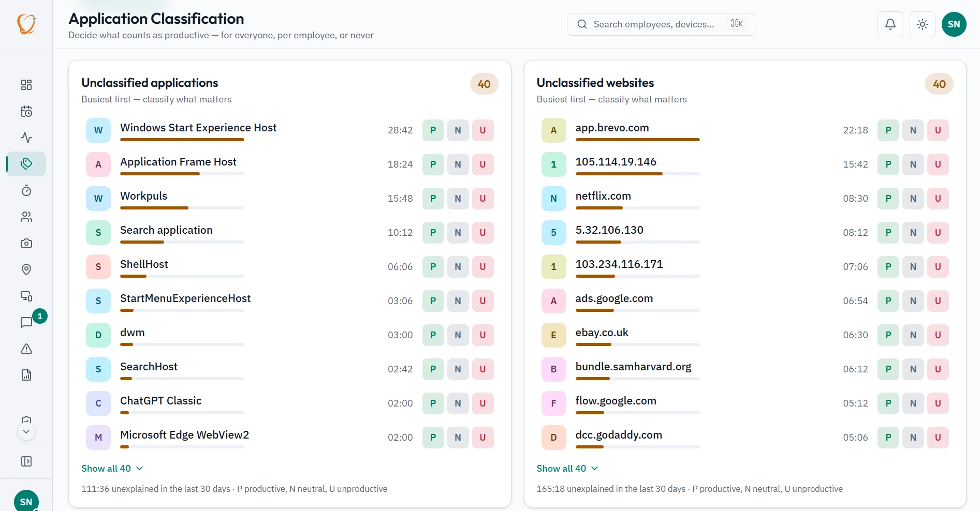This screenshot has height=511, width=980.
Task: Open the dashboard grid icon in sidebar
Action: [26, 85]
